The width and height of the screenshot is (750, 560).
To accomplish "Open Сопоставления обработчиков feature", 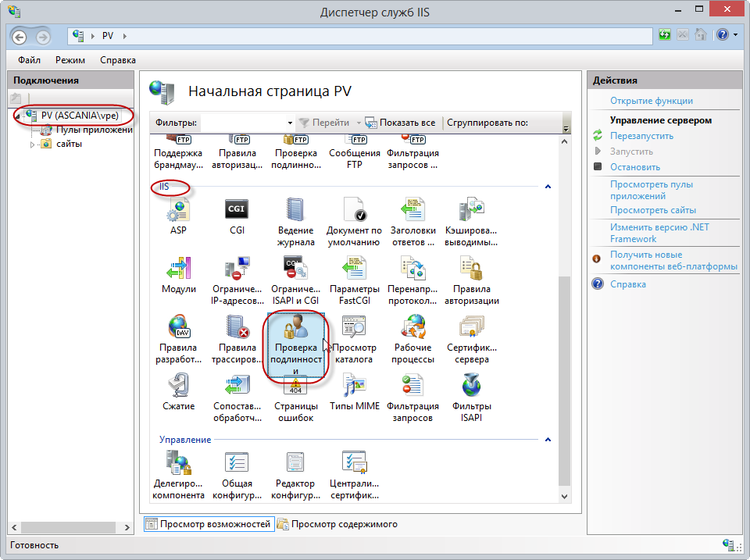I will [237, 398].
